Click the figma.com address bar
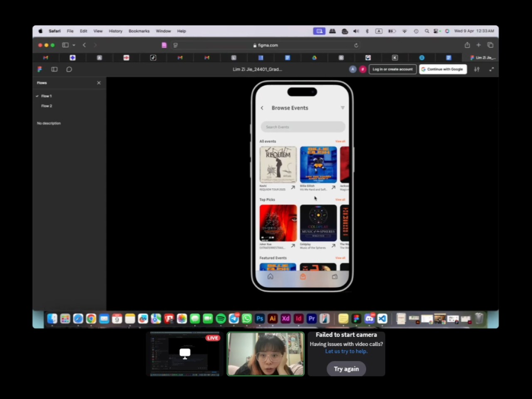 266,45
